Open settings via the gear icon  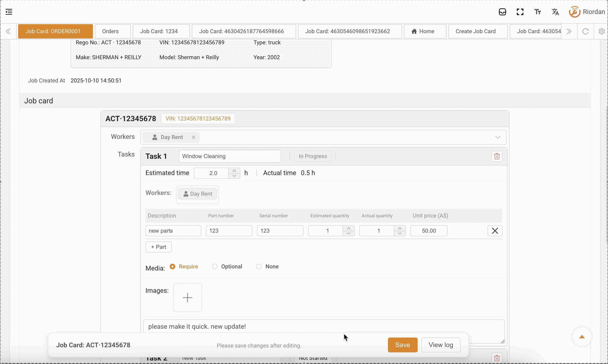[601, 31]
